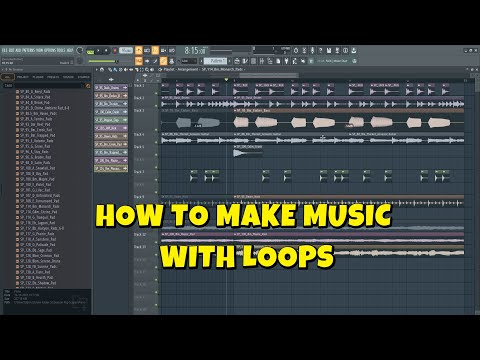Click the microphone icon in top toolbar
Screen dimensions: 480x360
pos(312,51)
